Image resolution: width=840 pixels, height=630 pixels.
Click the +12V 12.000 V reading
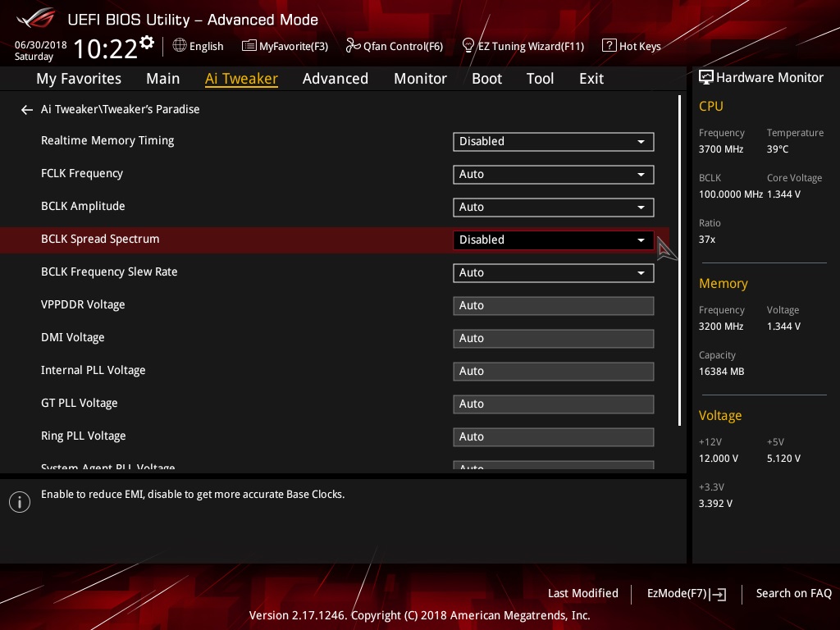pos(719,458)
